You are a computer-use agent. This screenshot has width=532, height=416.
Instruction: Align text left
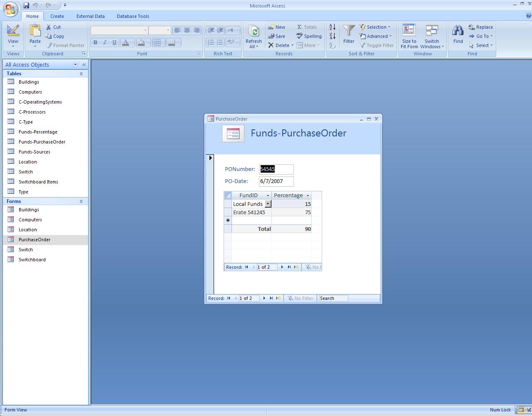tap(177, 30)
